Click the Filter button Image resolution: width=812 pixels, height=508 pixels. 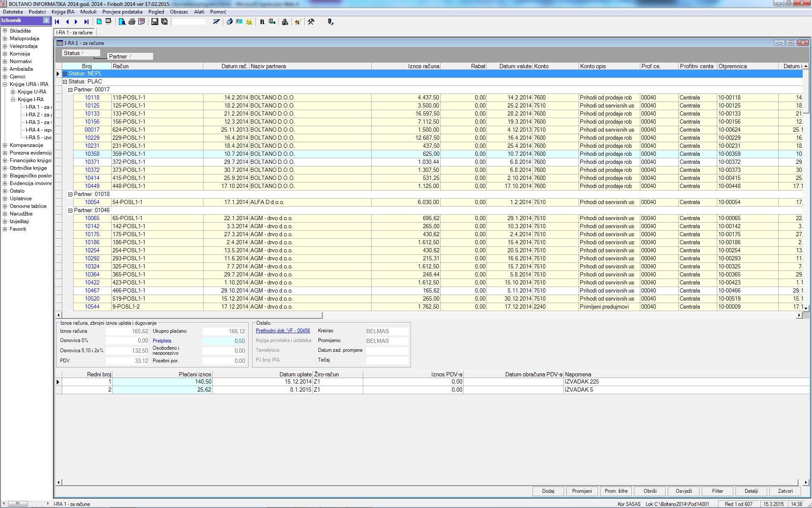[717, 491]
